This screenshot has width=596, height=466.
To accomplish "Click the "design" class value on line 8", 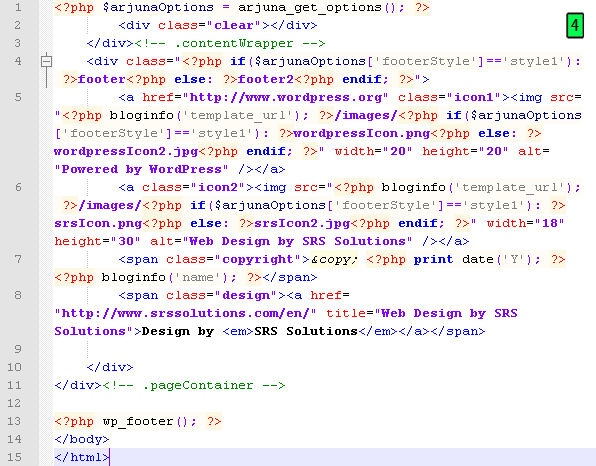I will (246, 296).
